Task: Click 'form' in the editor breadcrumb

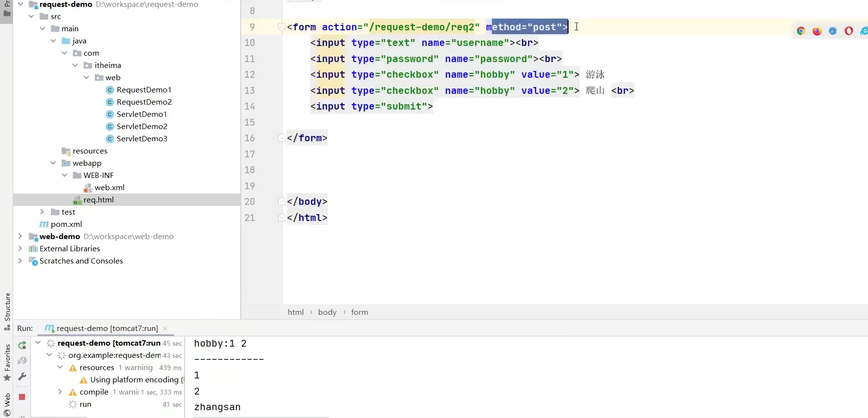Action: point(360,312)
